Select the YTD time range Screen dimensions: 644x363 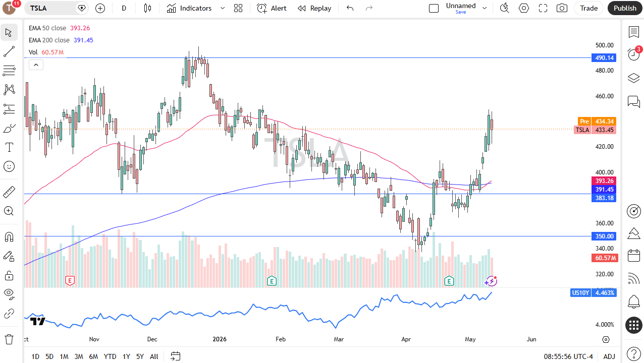[x=110, y=356]
